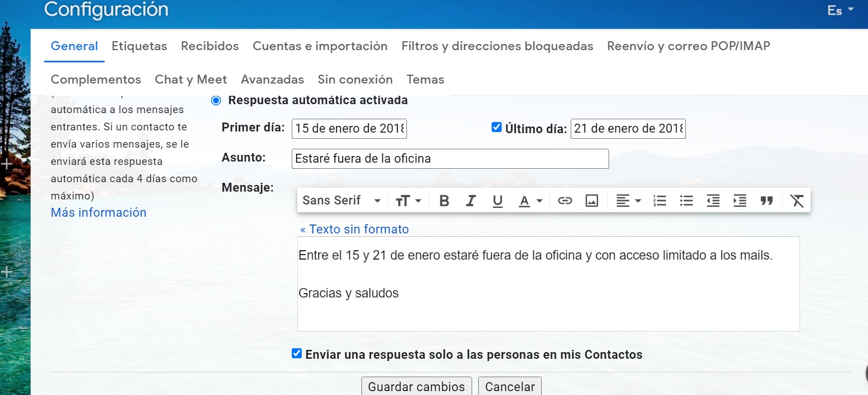The height and width of the screenshot is (395, 868).
Task: Expand the text size dropdown
Action: 408,201
